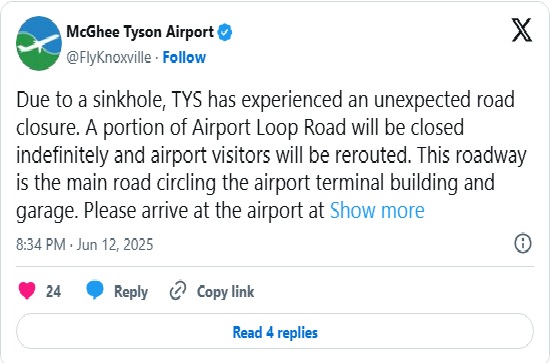Click the X logo icon

point(522,31)
